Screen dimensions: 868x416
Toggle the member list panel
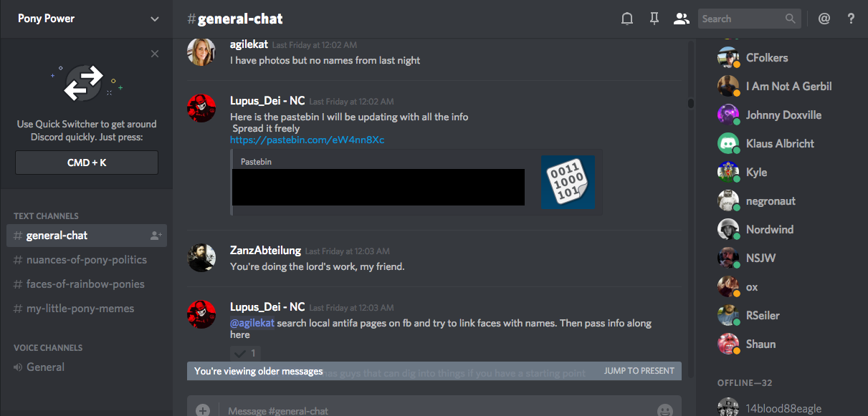[681, 19]
